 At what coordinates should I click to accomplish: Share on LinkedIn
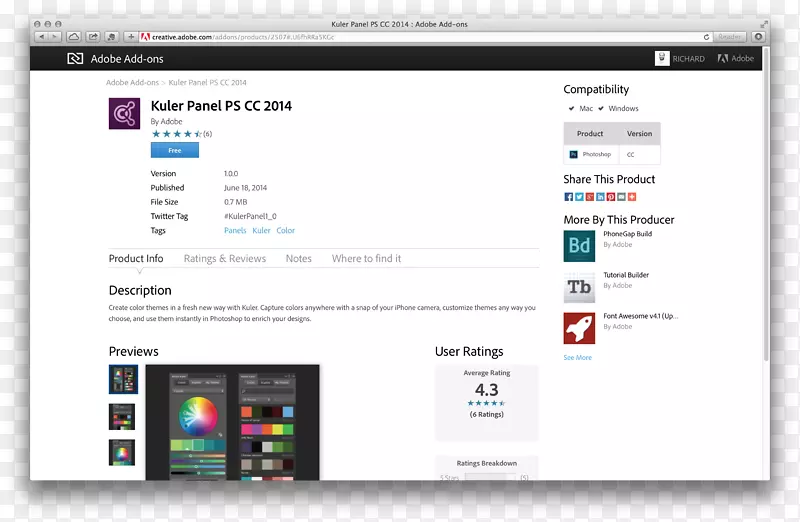(x=600, y=196)
